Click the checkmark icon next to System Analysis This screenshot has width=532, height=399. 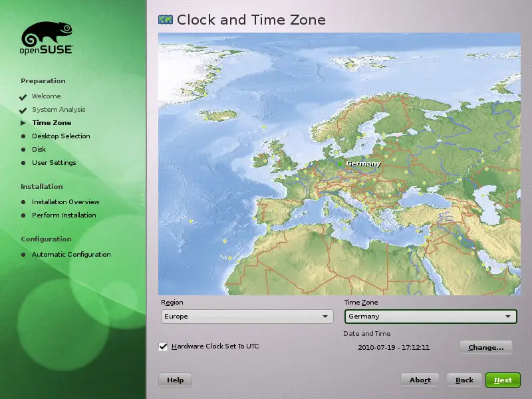click(23, 110)
